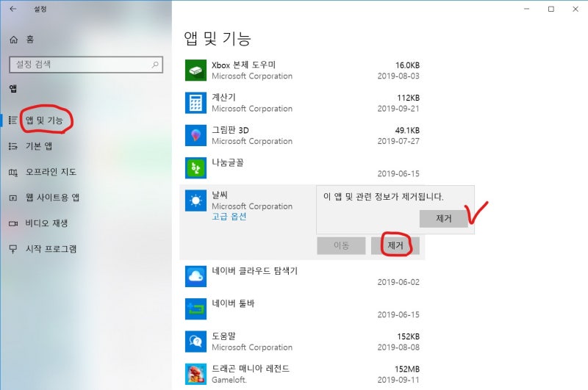The image size is (588, 390).
Task: Click the 시작 프로그램 monitor icon
Action: (13, 249)
